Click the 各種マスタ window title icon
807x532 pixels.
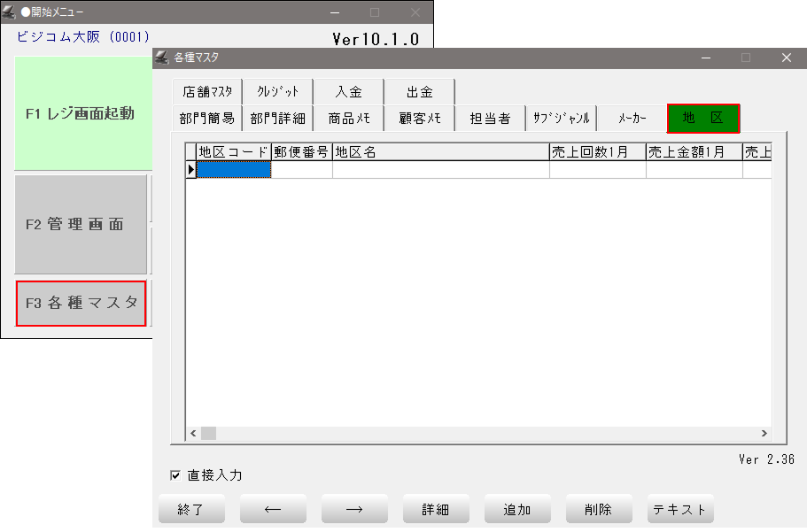(162, 58)
